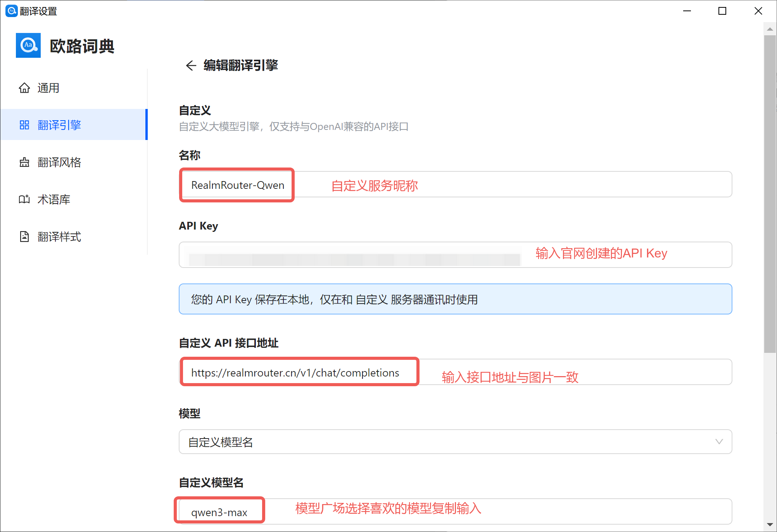Viewport: 777px width, 532px height.
Task: Open 术语库 via its book icon
Action: click(24, 199)
